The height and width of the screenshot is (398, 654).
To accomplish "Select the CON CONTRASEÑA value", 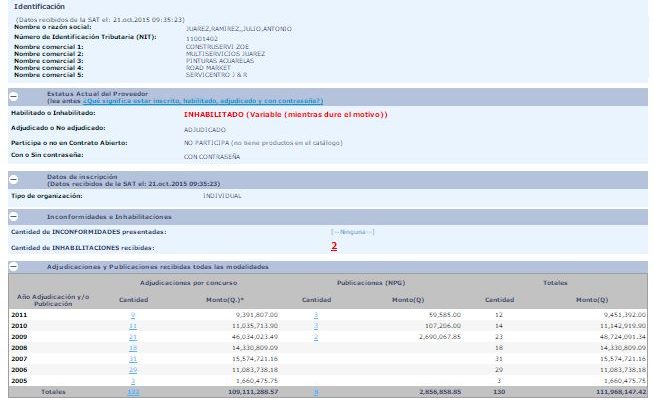I will (x=212, y=157).
